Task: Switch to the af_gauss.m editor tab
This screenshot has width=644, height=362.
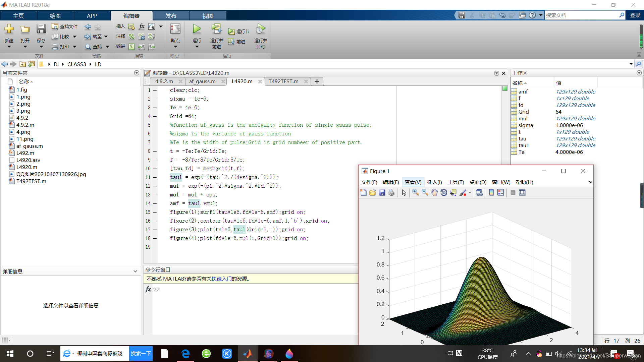Action: [x=202, y=81]
